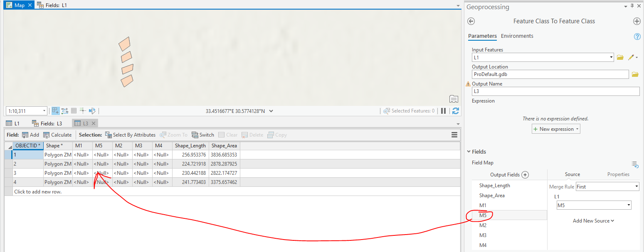The height and width of the screenshot is (252, 644).
Task: Pause map drawing
Action: click(444, 110)
